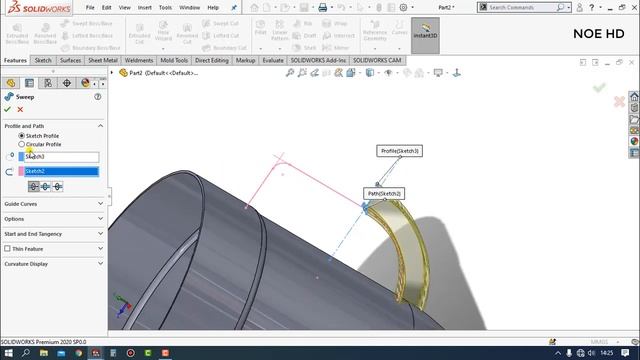
Task: Toggle the Instant3D button
Action: (x=425, y=35)
